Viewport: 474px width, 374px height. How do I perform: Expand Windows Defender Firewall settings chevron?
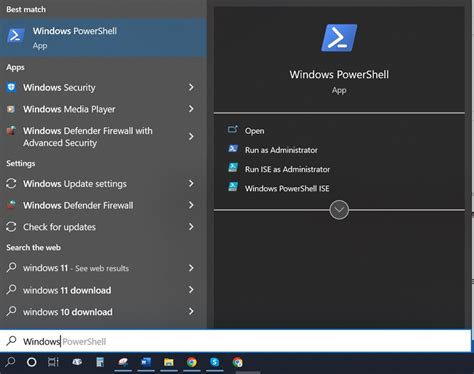pos(191,205)
